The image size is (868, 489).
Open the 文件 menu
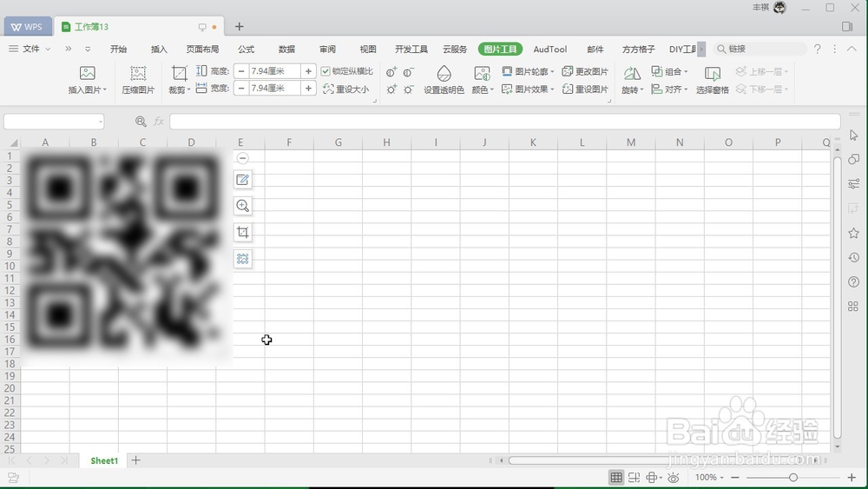[x=30, y=49]
